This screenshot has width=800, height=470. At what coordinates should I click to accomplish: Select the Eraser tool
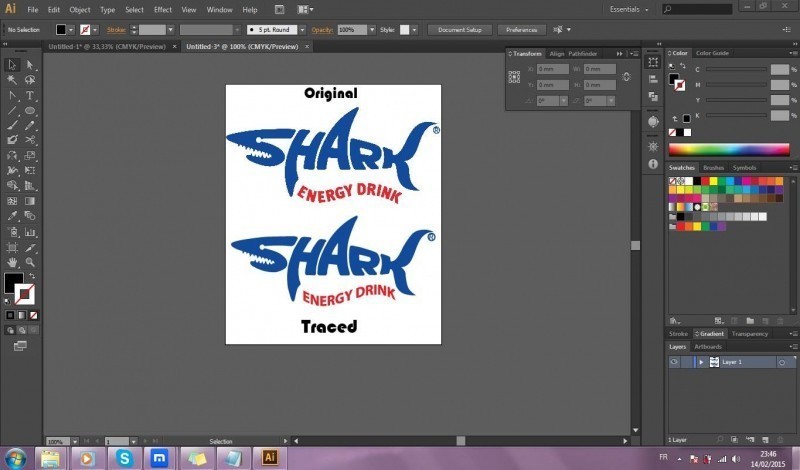12,140
